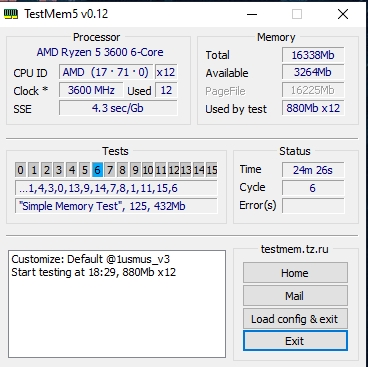Viewport: 368px width, 367px height.
Task: Click the Cycle value 6
Action: (x=313, y=188)
